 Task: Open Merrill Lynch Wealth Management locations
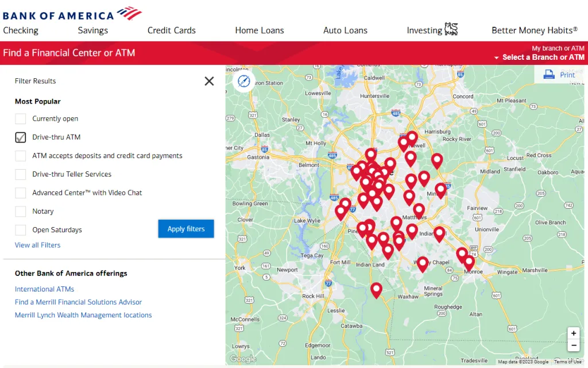(x=83, y=315)
